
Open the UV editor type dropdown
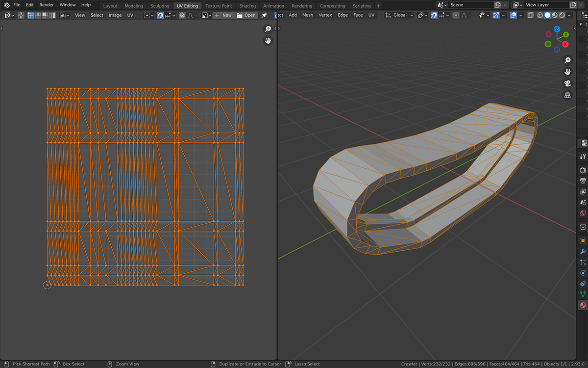click(9, 15)
